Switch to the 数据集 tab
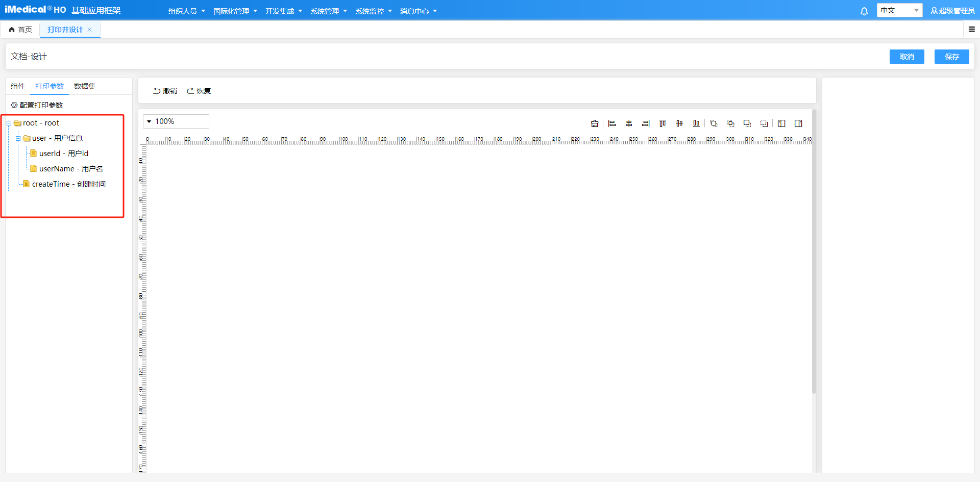The height and width of the screenshot is (482, 980). [85, 86]
